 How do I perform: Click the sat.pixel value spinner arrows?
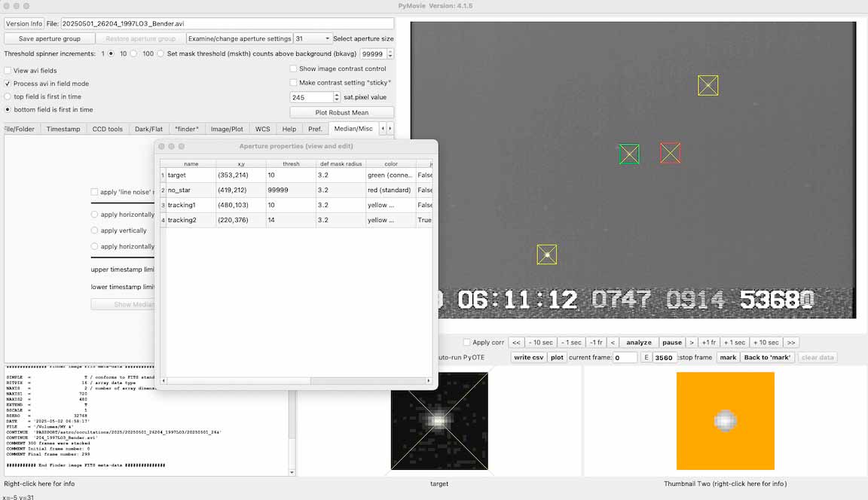(x=337, y=97)
